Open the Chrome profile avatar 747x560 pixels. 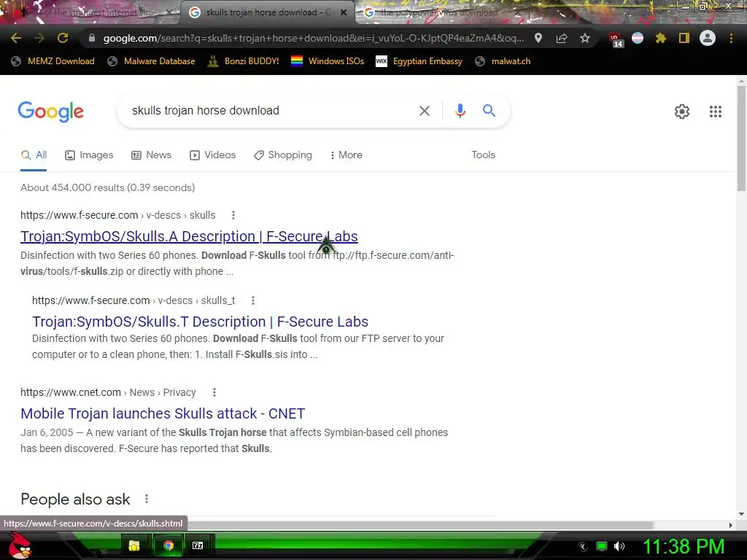click(x=708, y=38)
